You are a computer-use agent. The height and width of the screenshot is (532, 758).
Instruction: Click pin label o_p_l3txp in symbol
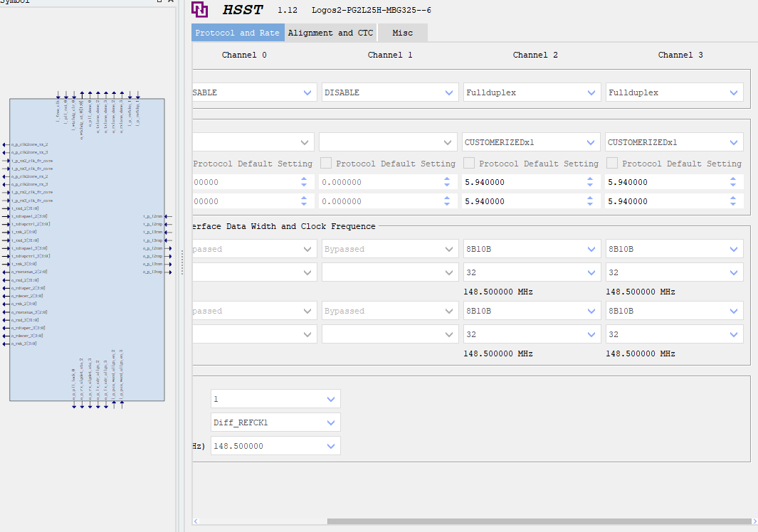(x=153, y=272)
